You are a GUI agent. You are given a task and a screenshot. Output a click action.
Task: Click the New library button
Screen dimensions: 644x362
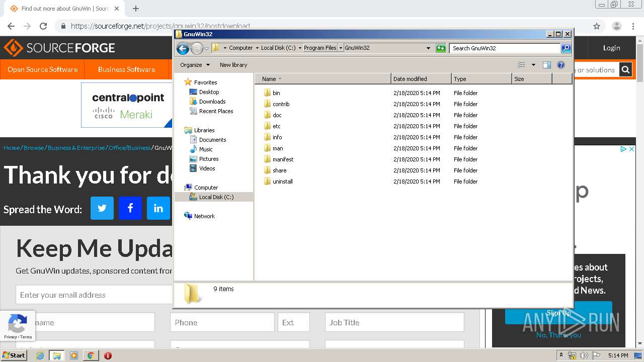[x=233, y=65]
